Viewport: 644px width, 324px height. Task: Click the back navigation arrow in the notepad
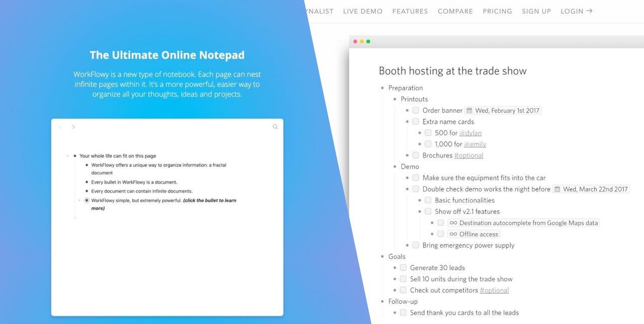click(x=60, y=127)
